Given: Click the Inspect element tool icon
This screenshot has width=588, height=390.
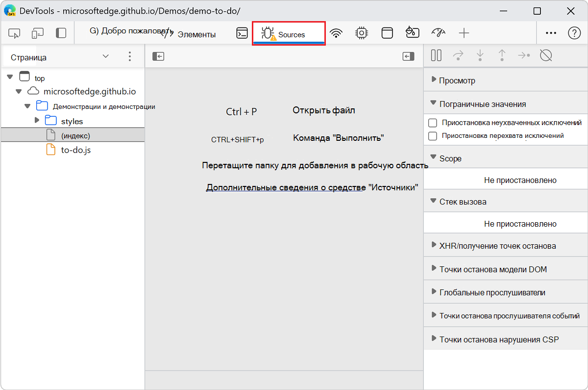Looking at the screenshot, I should click(14, 33).
